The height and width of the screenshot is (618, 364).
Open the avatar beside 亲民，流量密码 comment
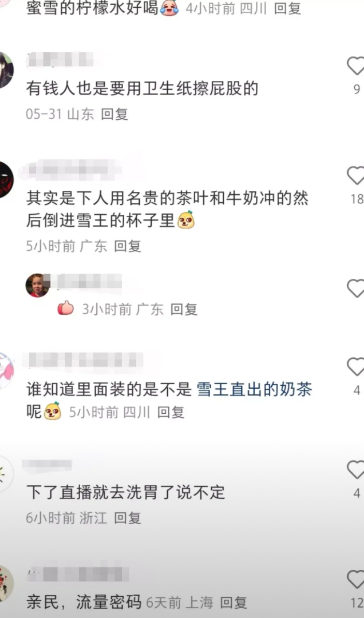pos(6,583)
